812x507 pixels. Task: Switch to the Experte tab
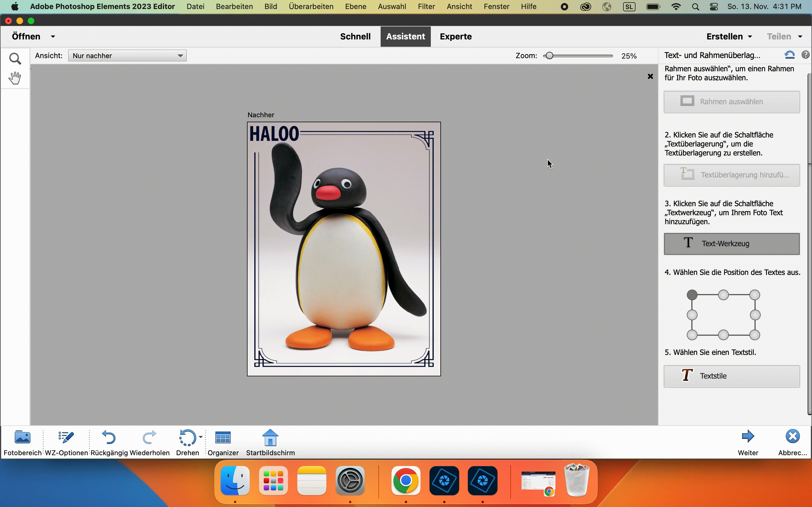click(455, 37)
